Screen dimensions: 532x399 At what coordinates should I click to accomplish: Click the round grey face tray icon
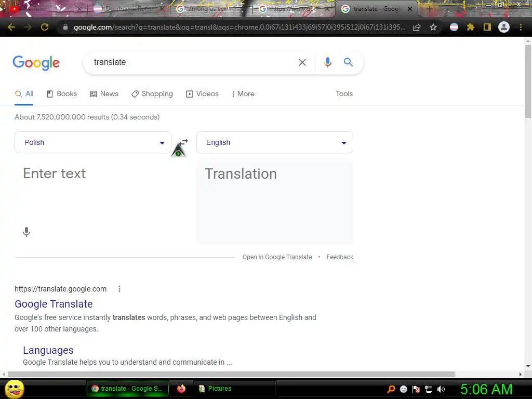pos(403,389)
